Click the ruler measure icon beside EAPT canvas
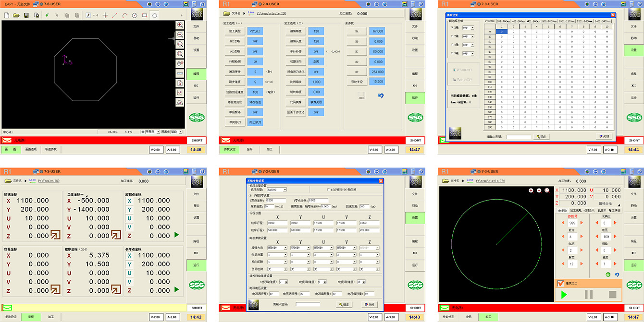 pyautogui.click(x=180, y=73)
